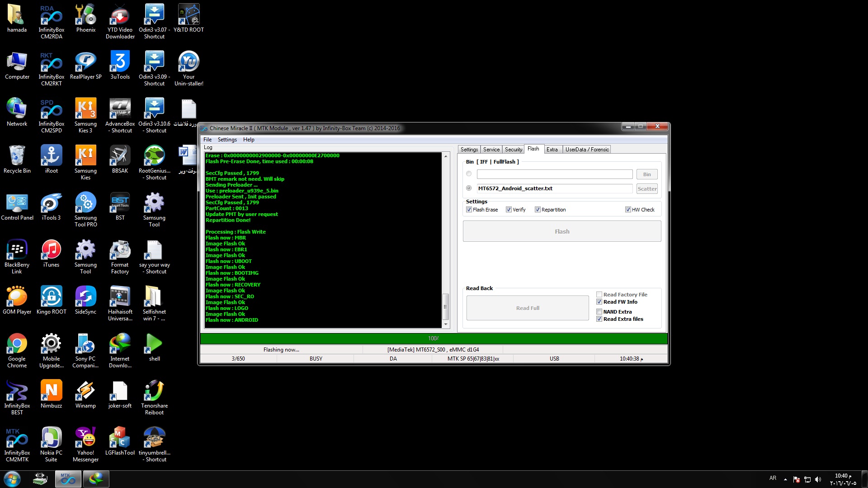Viewport: 868px width, 488px height.
Task: Select the Google Chrome desktop icon
Action: pos(17,351)
